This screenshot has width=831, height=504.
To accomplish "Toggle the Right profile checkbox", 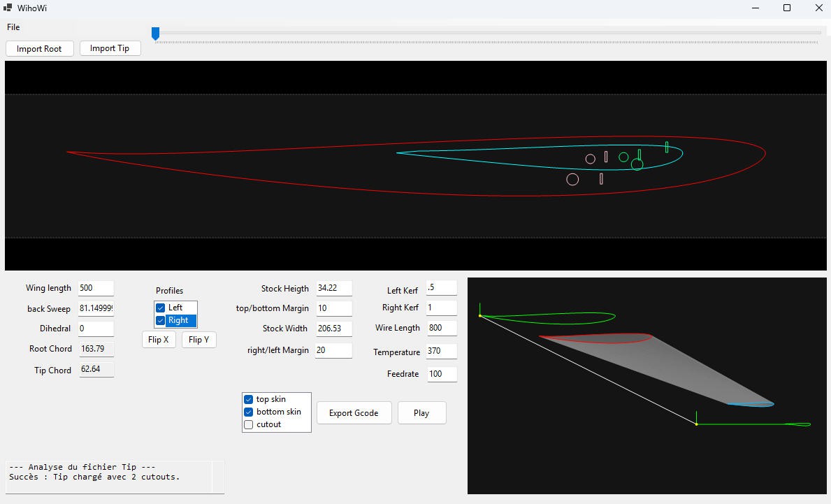I will tap(161, 320).
